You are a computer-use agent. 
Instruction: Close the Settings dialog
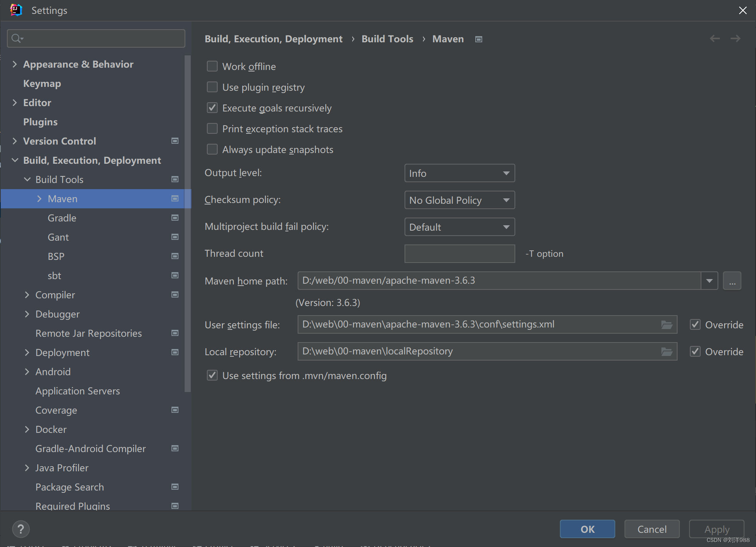[x=743, y=10]
